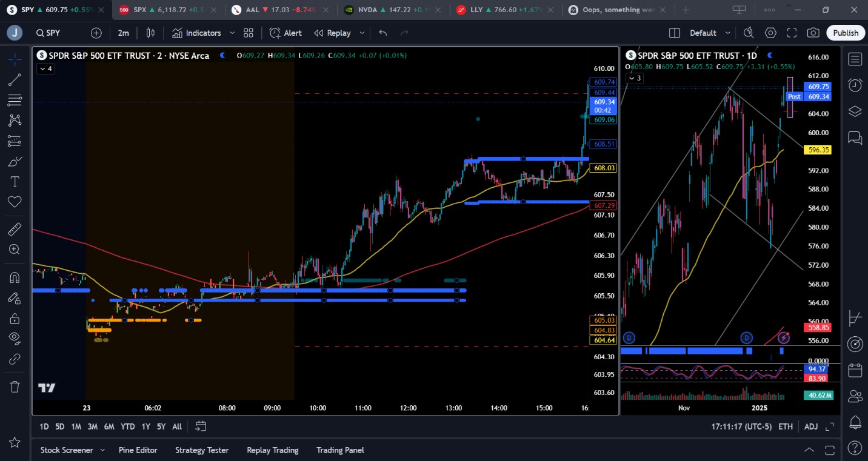Select the trend line drawing tool

tap(15, 79)
